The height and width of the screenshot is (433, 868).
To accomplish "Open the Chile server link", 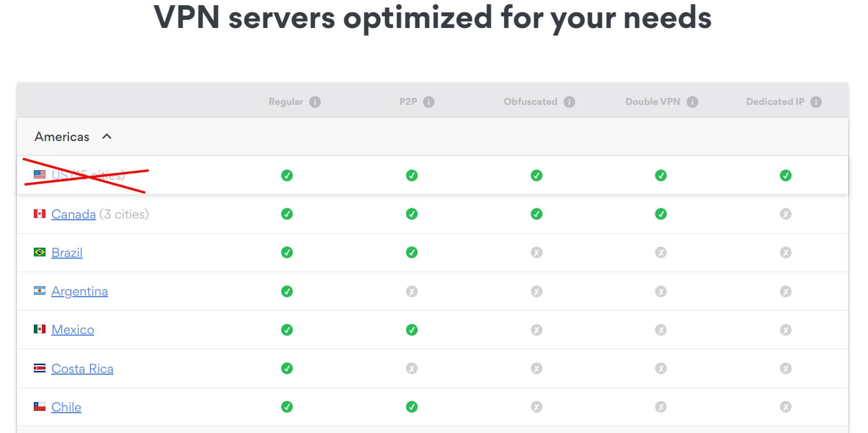I will (x=66, y=407).
